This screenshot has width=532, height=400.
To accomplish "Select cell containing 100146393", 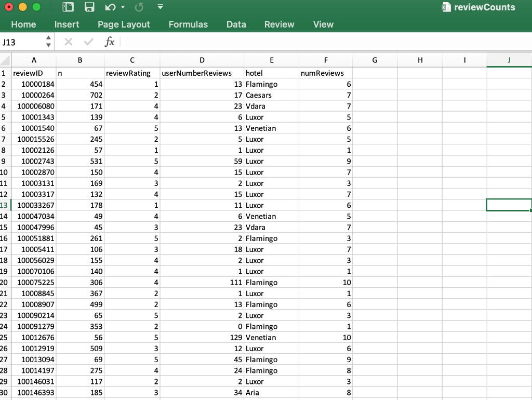I will pos(34,393).
